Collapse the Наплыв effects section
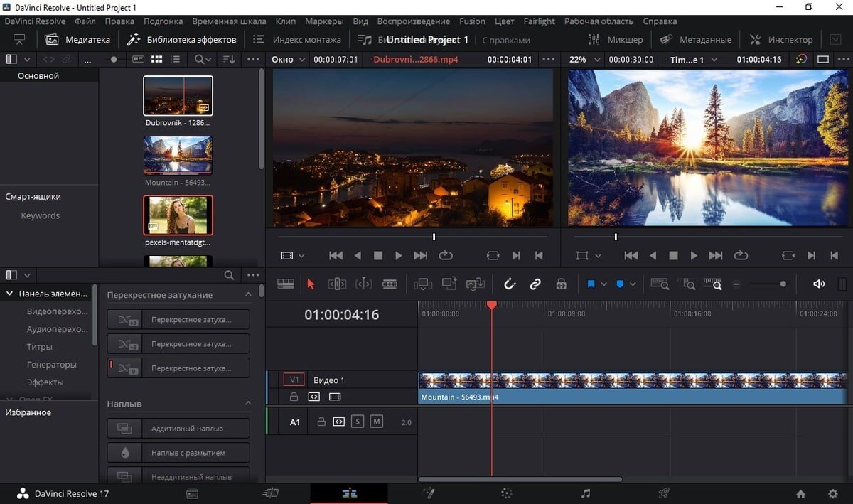853x504 pixels. click(248, 404)
